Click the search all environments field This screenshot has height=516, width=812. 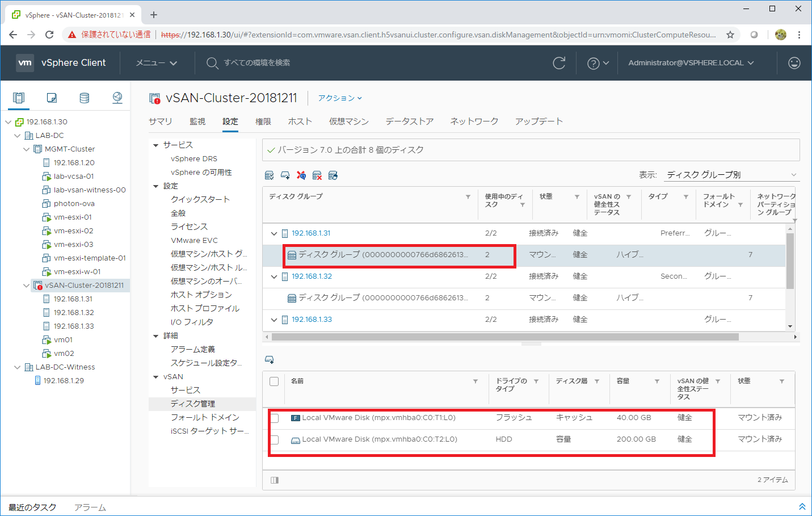[257, 63]
